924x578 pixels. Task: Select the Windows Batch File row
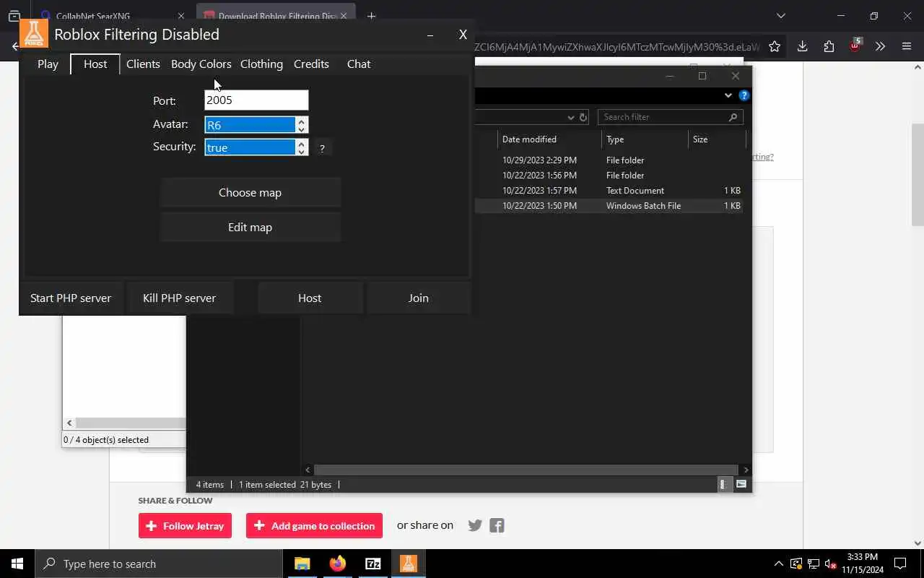click(x=609, y=206)
